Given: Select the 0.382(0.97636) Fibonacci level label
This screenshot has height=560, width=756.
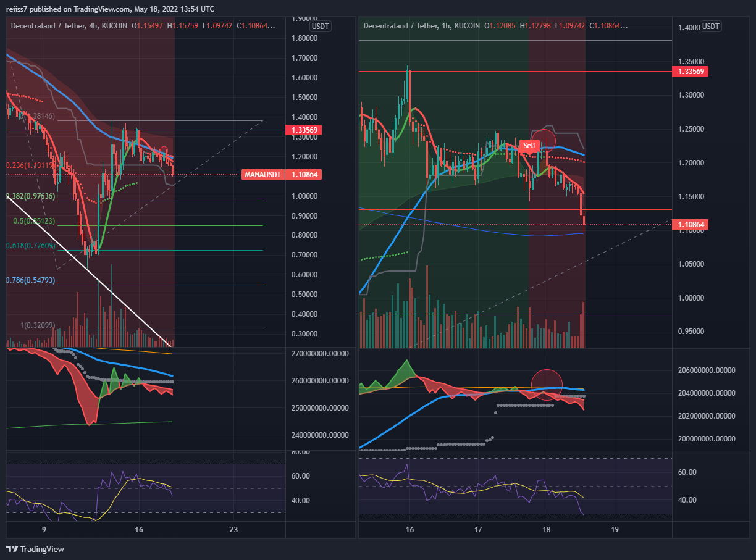Looking at the screenshot, I should click(31, 196).
